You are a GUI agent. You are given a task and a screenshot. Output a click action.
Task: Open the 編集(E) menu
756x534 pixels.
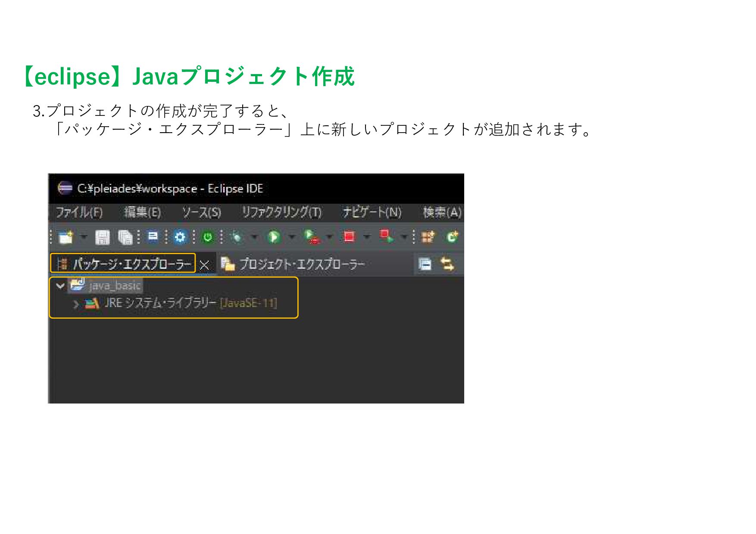coord(142,212)
